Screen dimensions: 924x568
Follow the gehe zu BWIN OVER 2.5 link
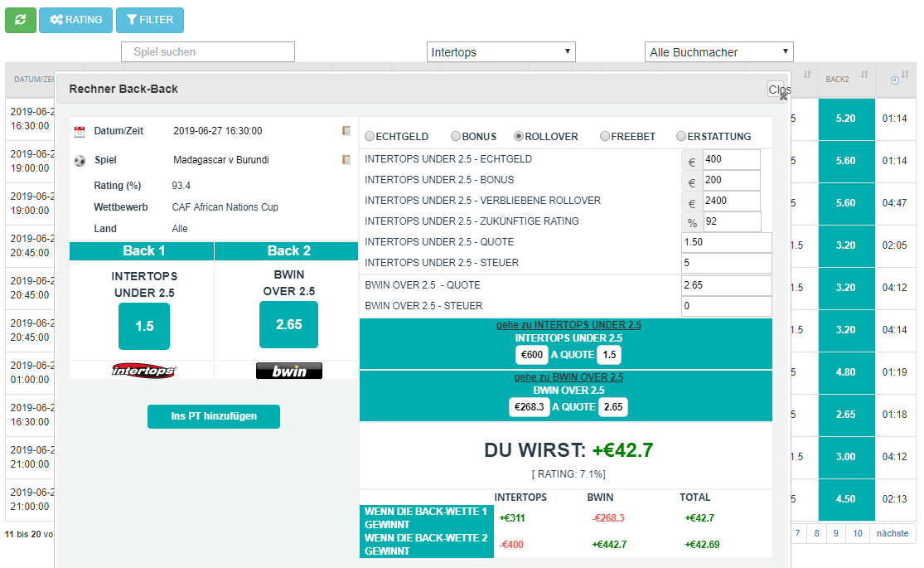pyautogui.click(x=568, y=377)
